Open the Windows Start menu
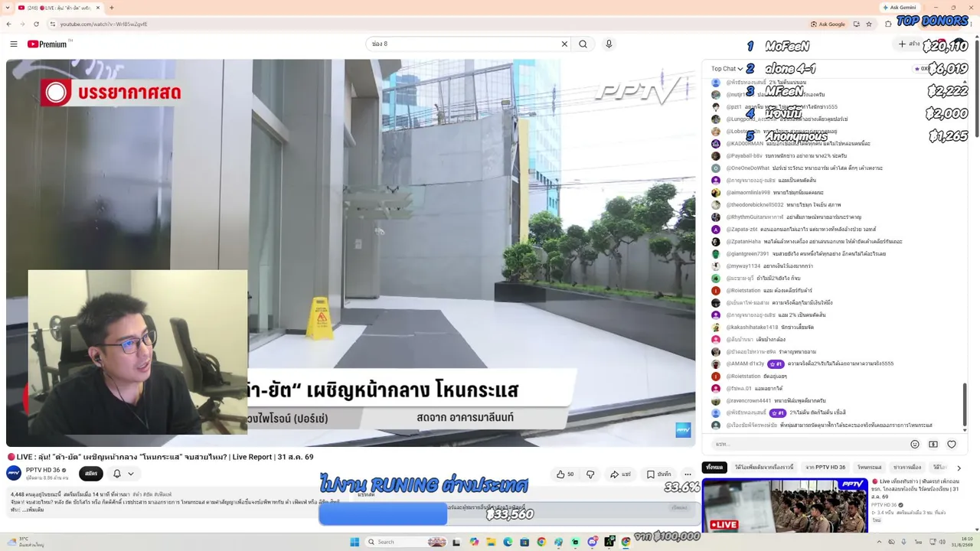980x551 pixels. pos(354,542)
